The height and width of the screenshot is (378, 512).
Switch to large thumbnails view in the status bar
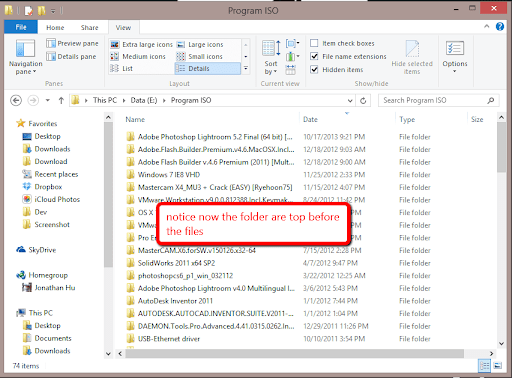[x=497, y=366]
